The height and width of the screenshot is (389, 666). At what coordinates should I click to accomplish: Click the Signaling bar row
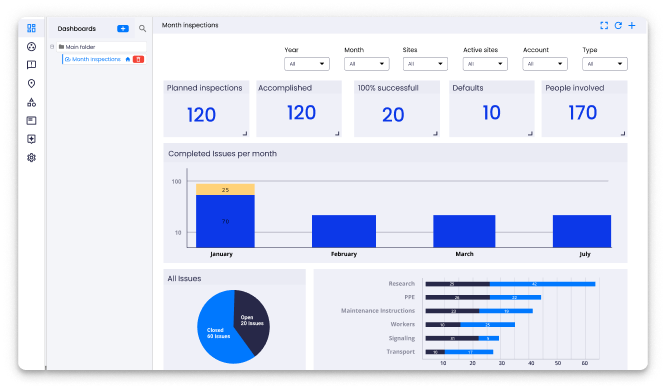click(x=462, y=338)
